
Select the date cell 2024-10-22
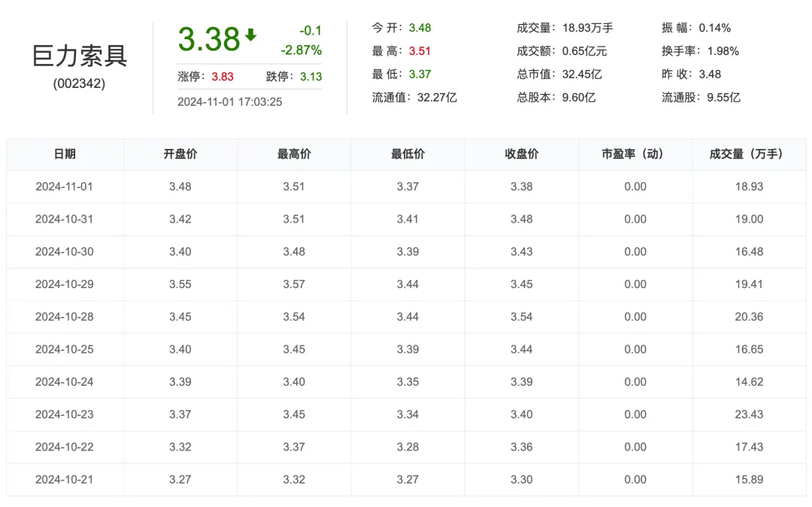pos(64,447)
